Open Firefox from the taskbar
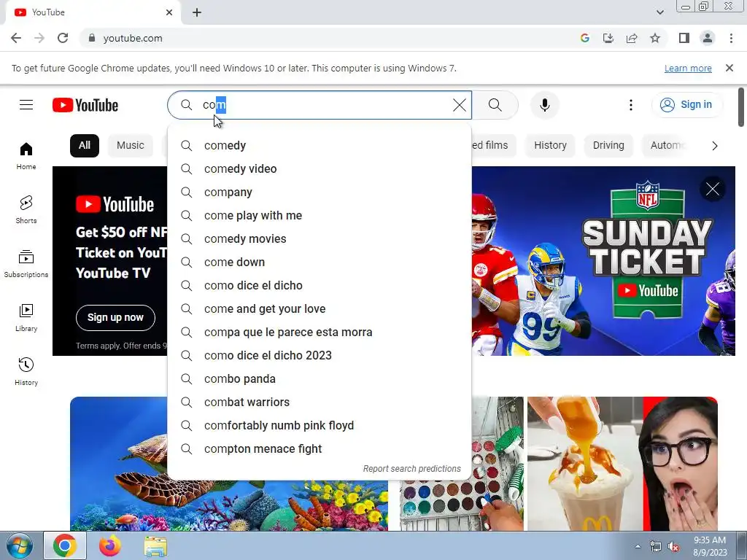This screenshot has width=747, height=560. tap(109, 546)
